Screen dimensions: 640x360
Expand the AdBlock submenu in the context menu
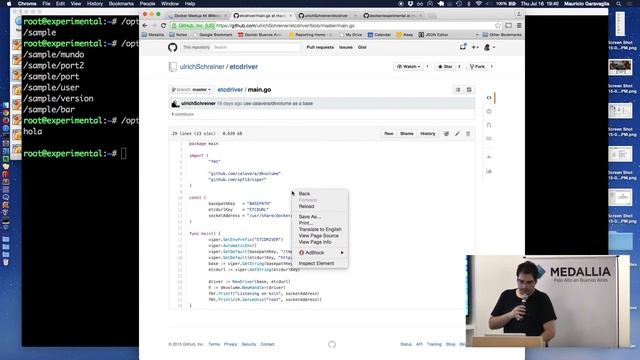point(321,253)
